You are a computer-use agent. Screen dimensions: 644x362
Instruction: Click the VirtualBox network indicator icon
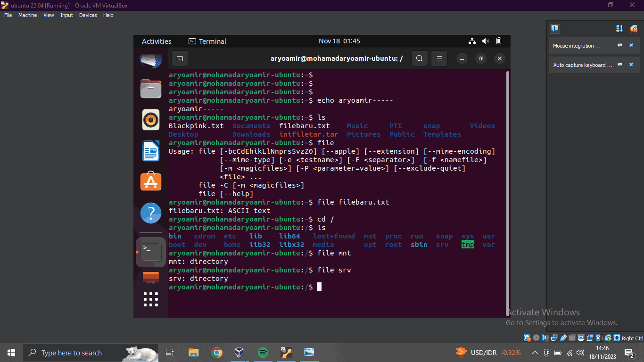(554, 338)
